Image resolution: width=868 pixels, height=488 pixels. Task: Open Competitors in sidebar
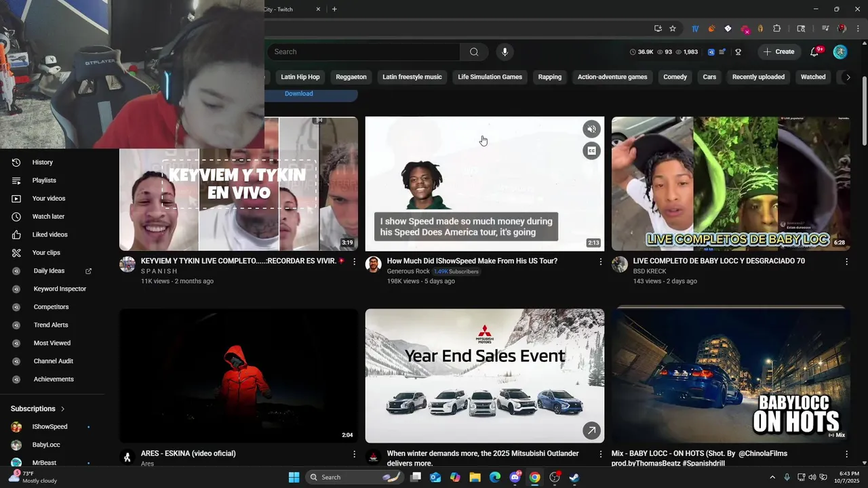point(52,307)
